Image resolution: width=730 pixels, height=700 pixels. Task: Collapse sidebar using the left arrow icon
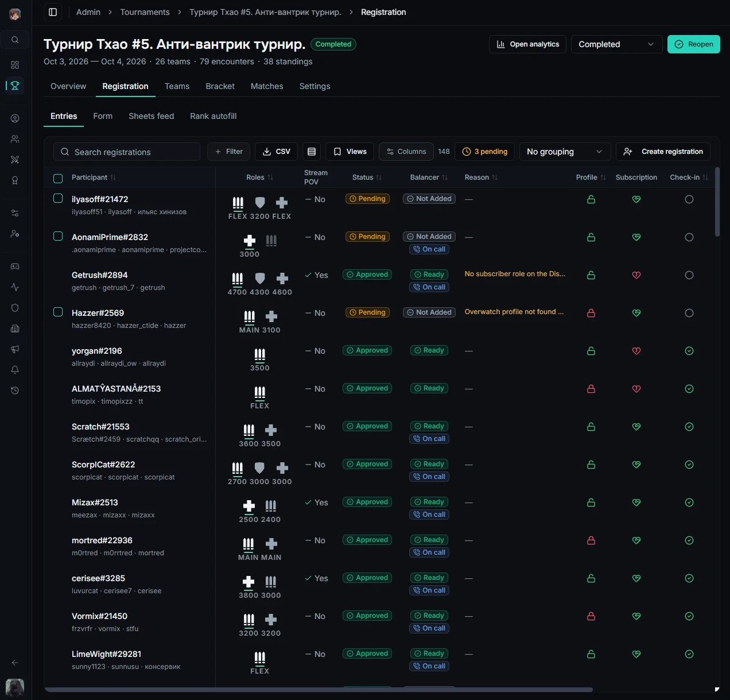click(15, 663)
